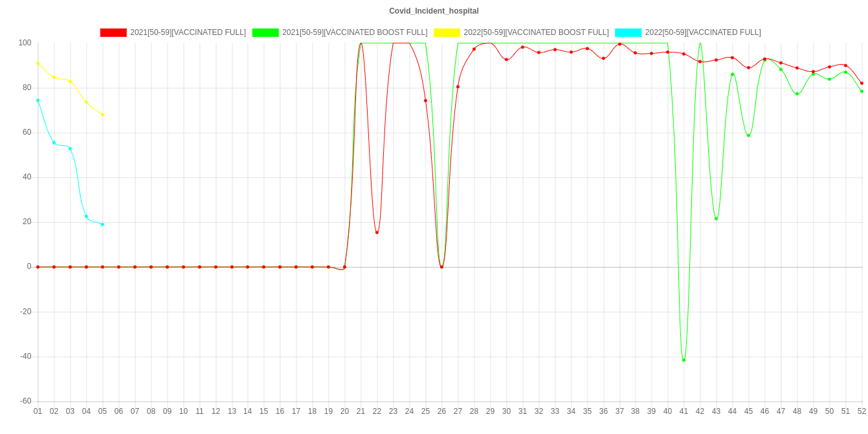868x434 pixels.
Task: Click the green 2021 VACCINATED BOOST FULL swatch
Action: (265, 32)
